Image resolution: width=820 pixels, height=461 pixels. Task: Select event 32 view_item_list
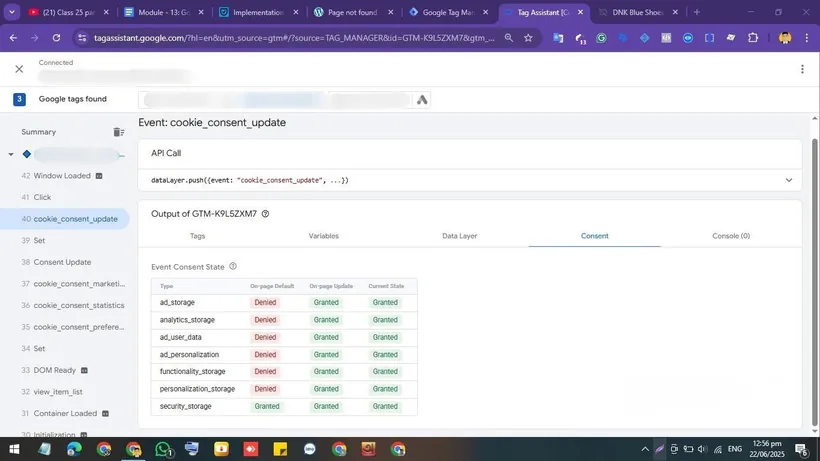52,391
